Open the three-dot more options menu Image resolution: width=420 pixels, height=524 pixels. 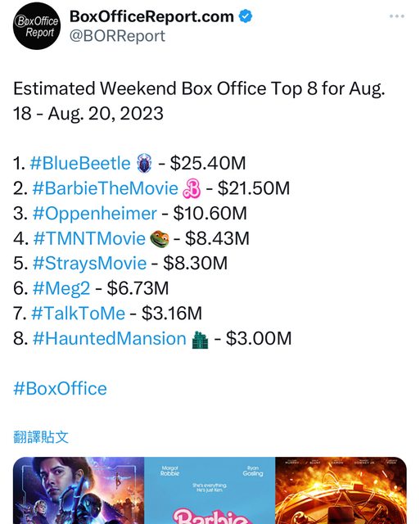(x=396, y=16)
